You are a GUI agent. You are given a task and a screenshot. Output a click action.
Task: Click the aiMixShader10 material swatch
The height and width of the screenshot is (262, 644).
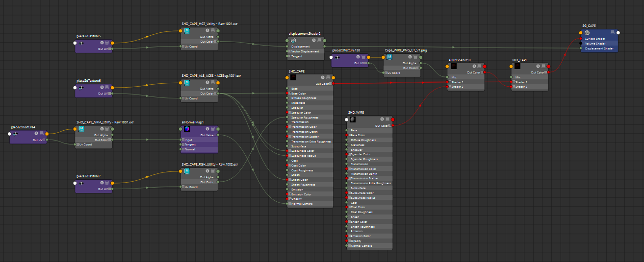[454, 66]
